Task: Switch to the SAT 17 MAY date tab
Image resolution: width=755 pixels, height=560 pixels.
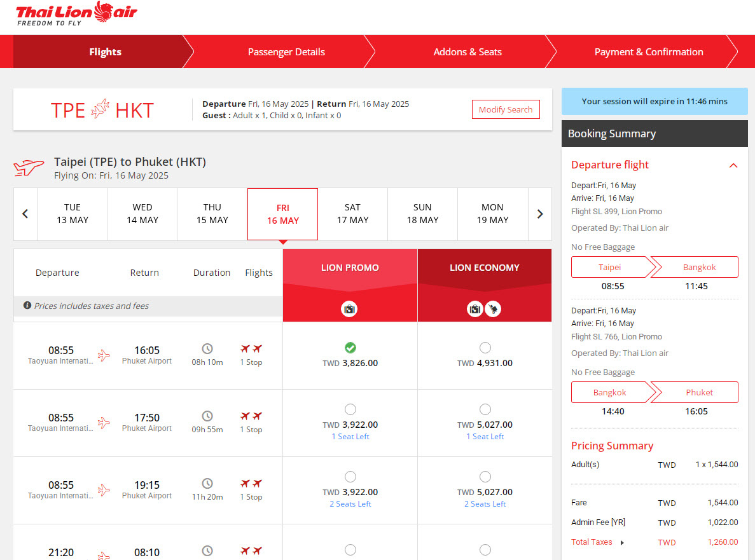Action: [352, 214]
